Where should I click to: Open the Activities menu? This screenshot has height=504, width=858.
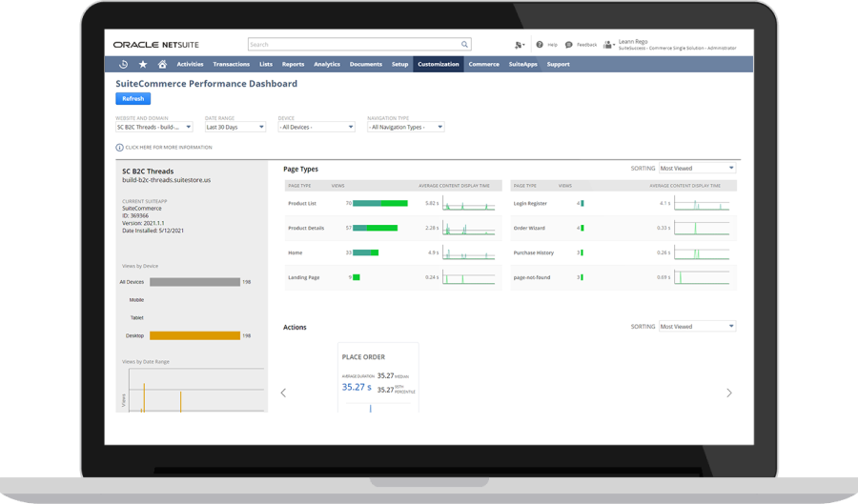click(x=190, y=65)
